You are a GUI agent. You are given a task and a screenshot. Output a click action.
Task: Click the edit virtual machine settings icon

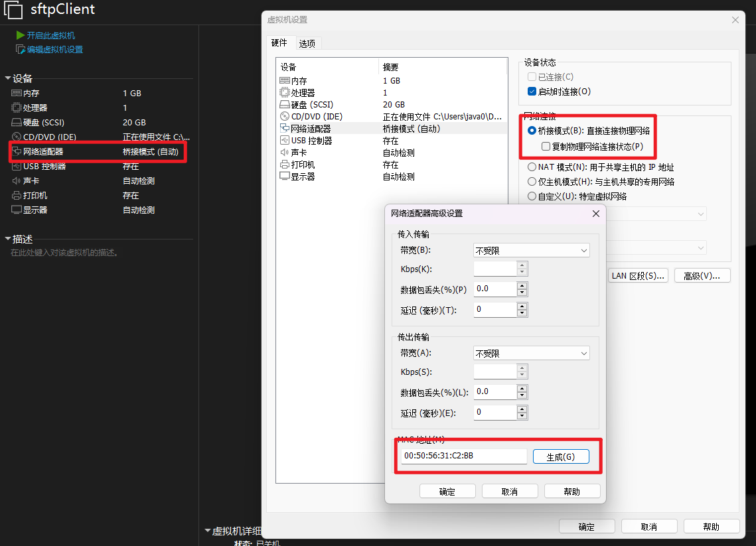[20, 50]
